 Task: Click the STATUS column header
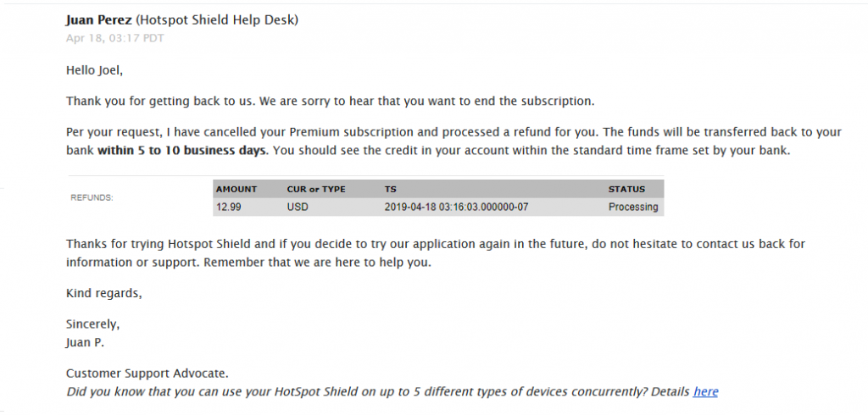(626, 189)
